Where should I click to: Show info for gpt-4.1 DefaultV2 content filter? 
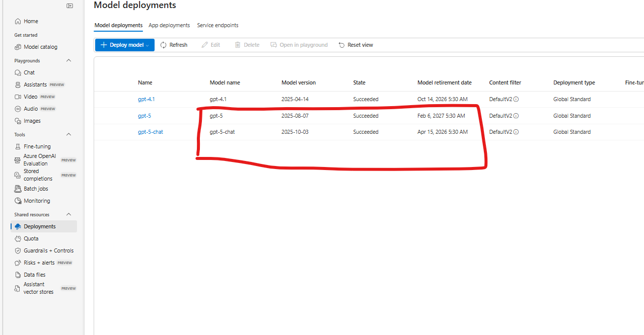(516, 99)
